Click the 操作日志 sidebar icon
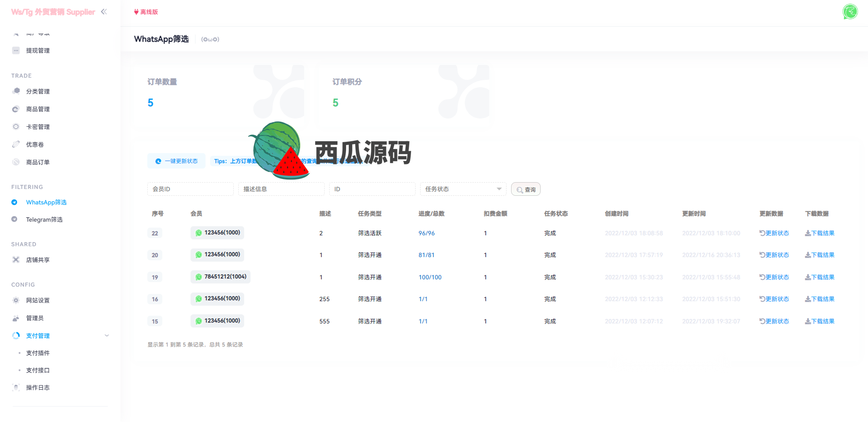868x422 pixels. [x=16, y=387]
